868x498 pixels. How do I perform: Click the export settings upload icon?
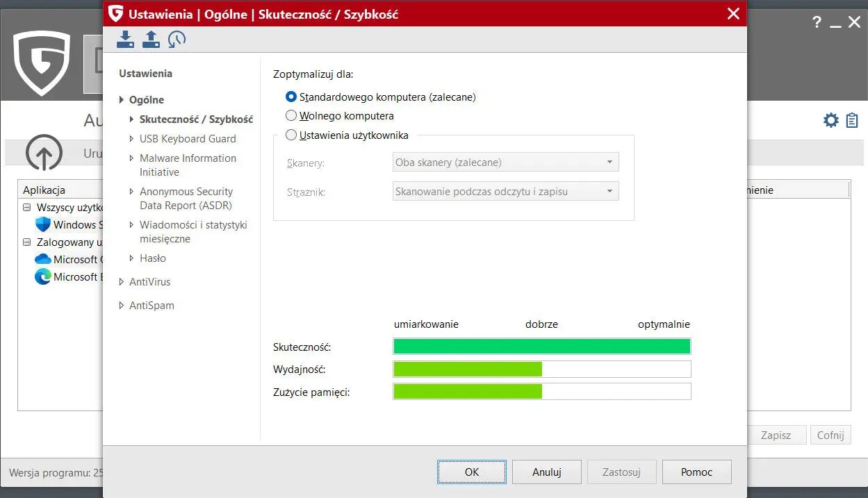[151, 39]
